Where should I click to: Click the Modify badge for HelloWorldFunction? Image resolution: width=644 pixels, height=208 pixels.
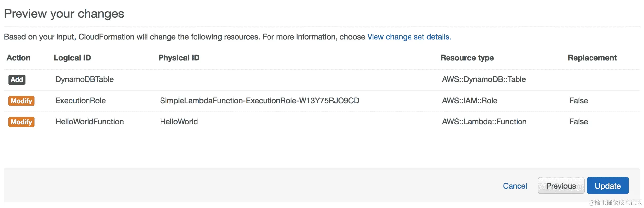pyautogui.click(x=21, y=122)
